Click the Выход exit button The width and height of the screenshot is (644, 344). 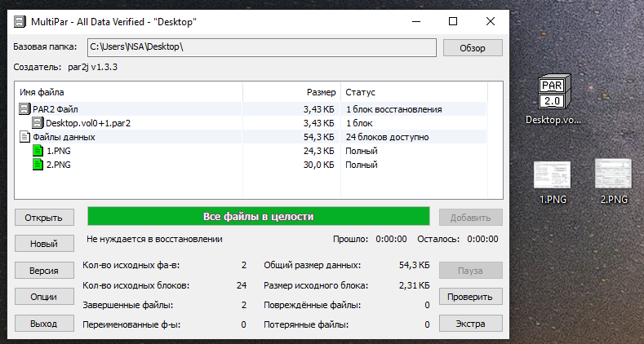(x=44, y=324)
